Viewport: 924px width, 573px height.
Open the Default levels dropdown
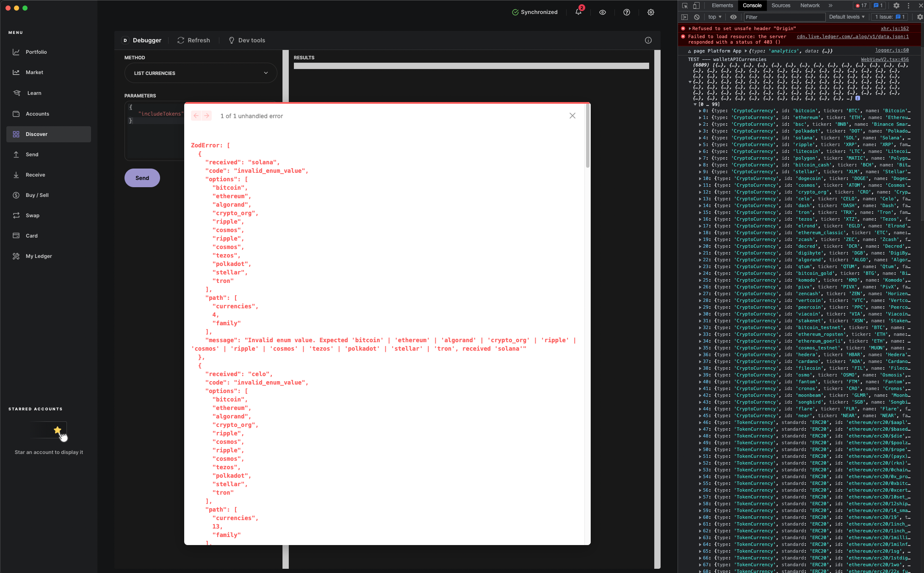847,17
